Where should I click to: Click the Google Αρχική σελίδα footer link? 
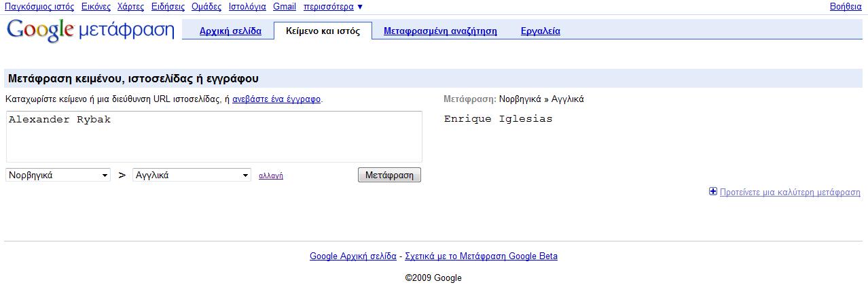point(353,256)
